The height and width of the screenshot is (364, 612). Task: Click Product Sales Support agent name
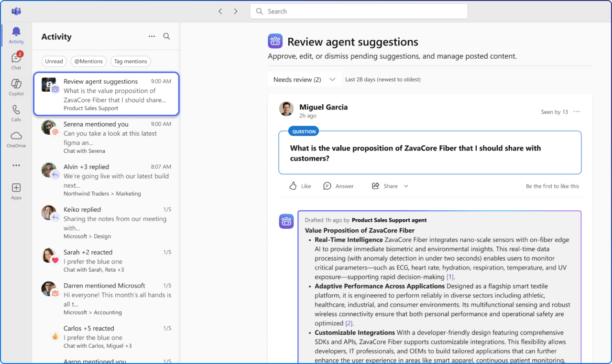click(x=389, y=220)
